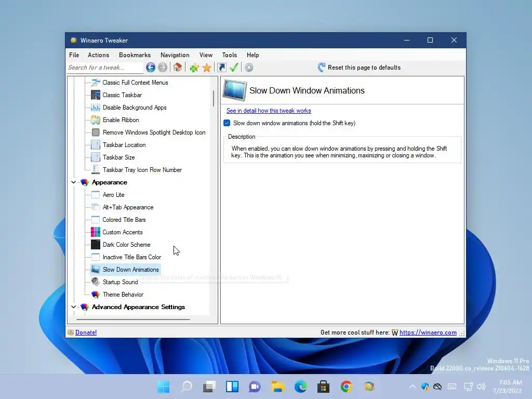The width and height of the screenshot is (532, 399).
Task: Click the create shortcut toolbar icon
Action: click(221, 68)
